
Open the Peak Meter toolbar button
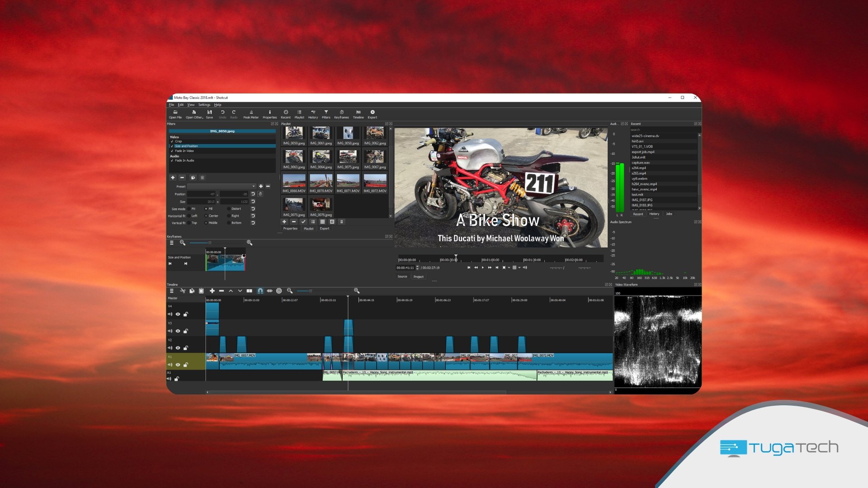pyautogui.click(x=251, y=114)
